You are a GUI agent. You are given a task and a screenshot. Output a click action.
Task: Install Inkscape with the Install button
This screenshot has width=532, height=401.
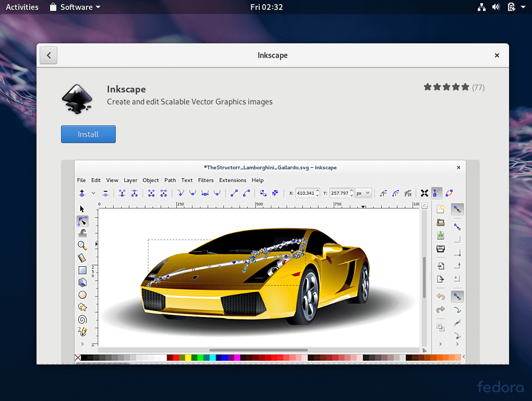[x=88, y=134]
